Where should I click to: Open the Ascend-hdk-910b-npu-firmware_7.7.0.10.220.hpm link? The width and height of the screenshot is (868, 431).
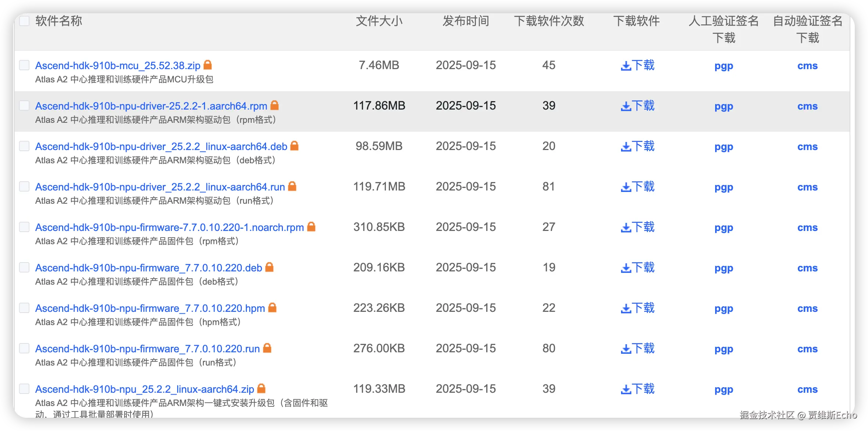pyautogui.click(x=150, y=308)
